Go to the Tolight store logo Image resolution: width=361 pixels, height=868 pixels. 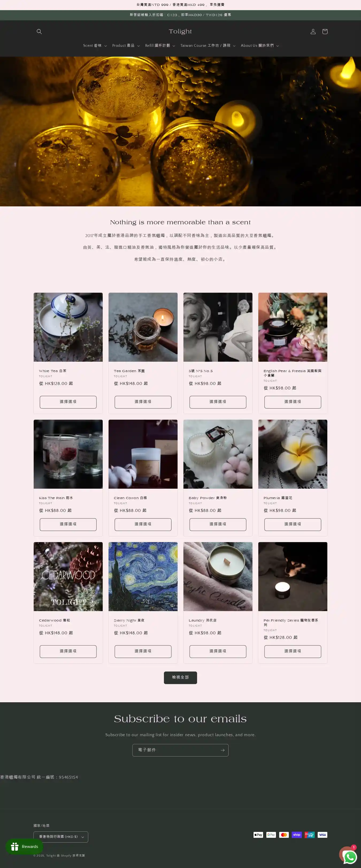[180, 31]
